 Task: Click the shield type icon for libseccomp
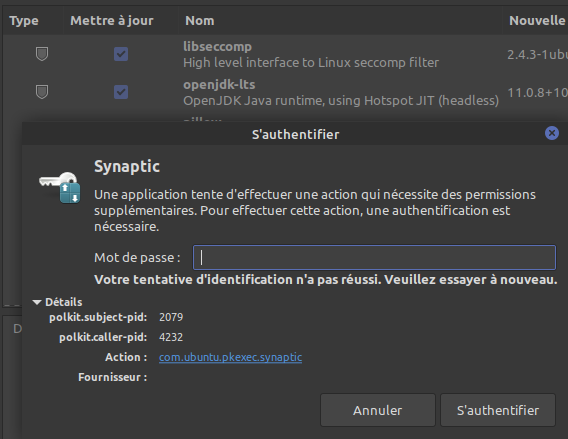pos(42,54)
